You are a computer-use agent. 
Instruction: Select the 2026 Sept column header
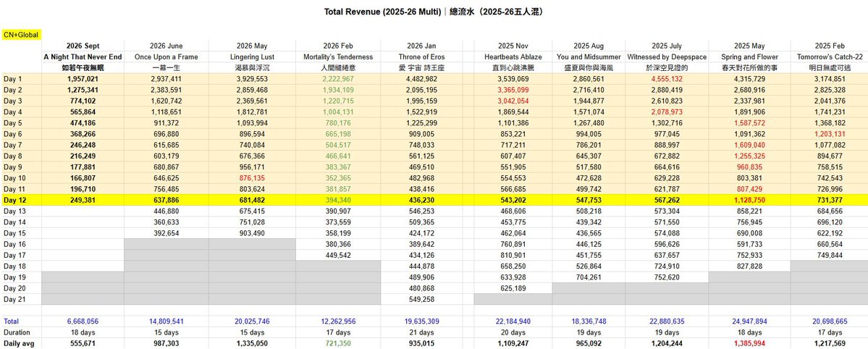click(83, 46)
